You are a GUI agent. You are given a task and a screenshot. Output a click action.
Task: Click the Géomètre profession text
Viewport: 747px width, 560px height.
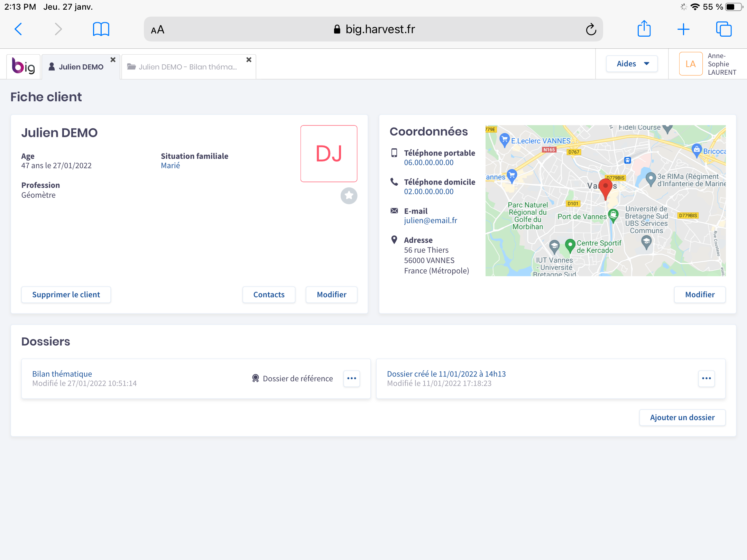[x=38, y=195]
